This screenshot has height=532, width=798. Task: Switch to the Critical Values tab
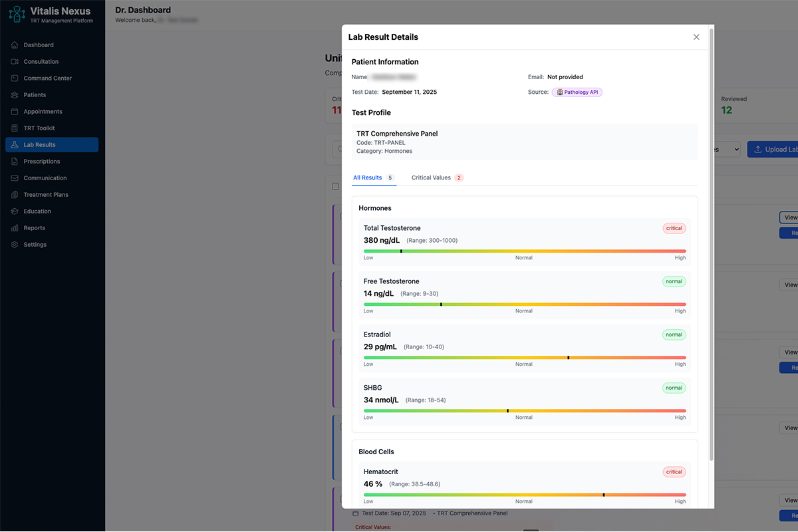point(430,178)
